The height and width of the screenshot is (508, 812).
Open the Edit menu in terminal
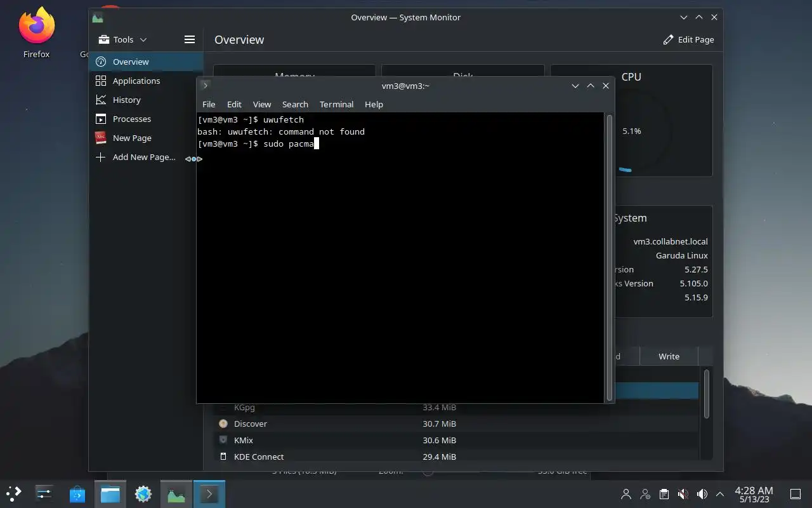[234, 104]
